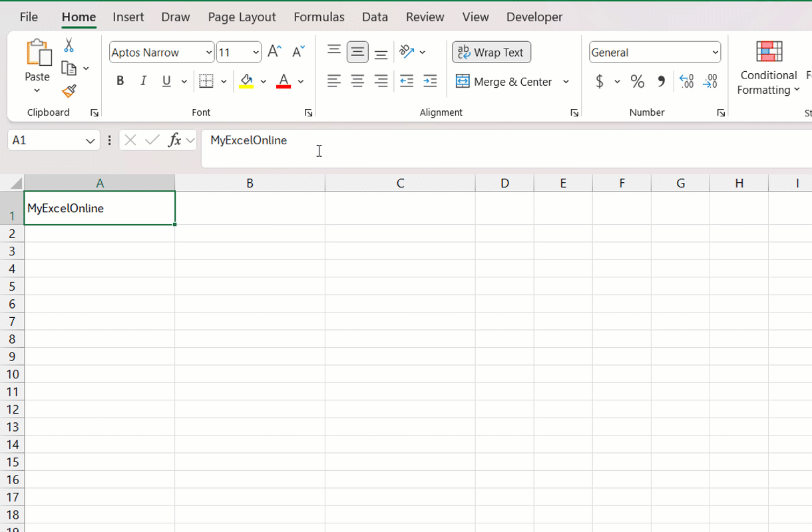This screenshot has height=532, width=812.
Task: Cut selection with the scissors icon
Action: (x=69, y=45)
